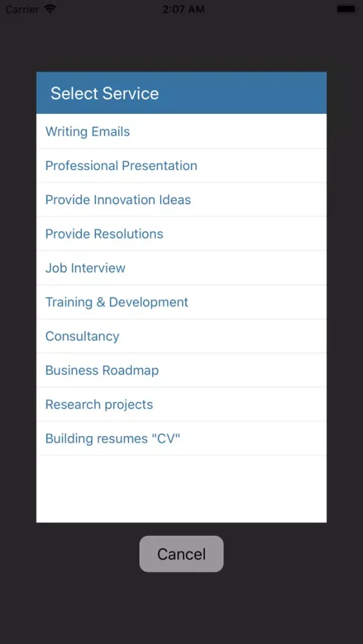
Task: Tap the Carrier label in status bar
Action: (x=23, y=9)
